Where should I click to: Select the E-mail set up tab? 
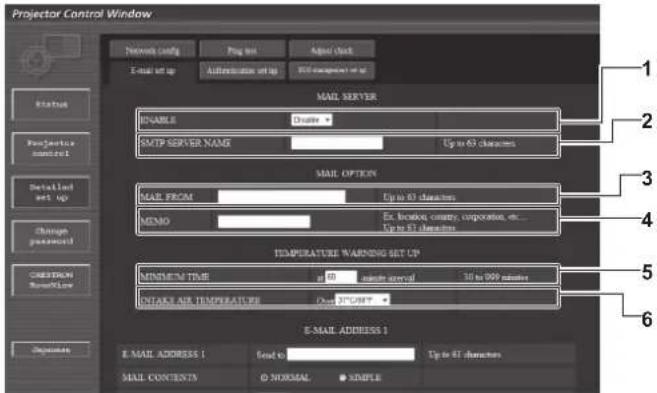coord(153,70)
